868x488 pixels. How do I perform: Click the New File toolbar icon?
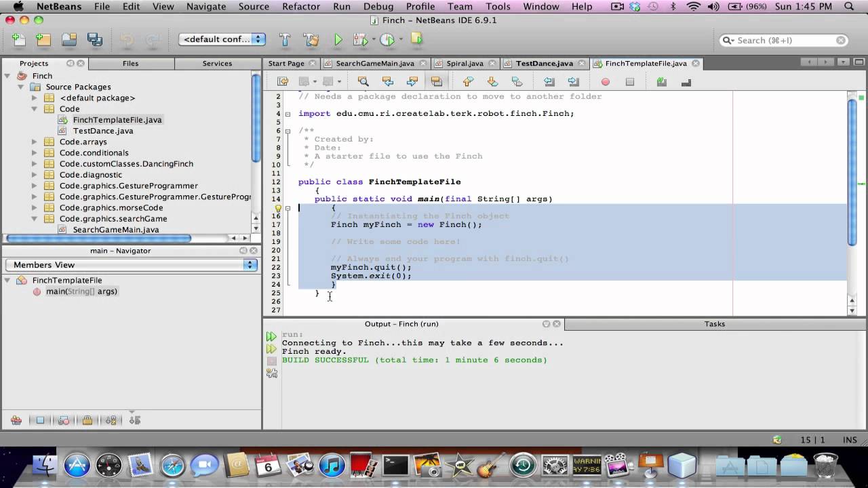[18, 40]
